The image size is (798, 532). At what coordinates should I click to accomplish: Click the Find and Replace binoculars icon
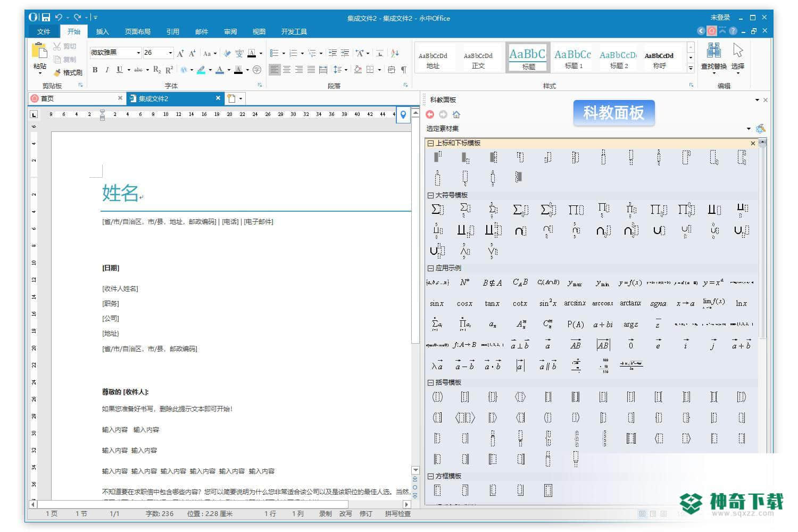[713, 51]
